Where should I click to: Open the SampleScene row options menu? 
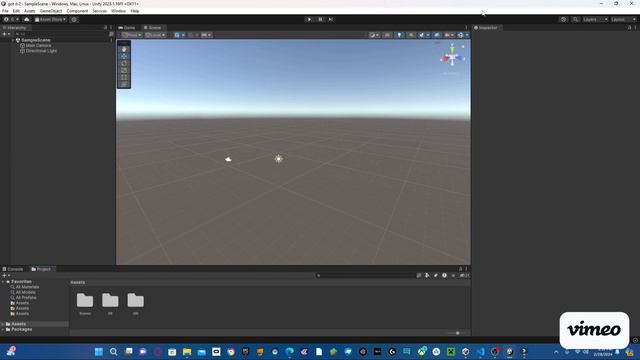tap(111, 40)
